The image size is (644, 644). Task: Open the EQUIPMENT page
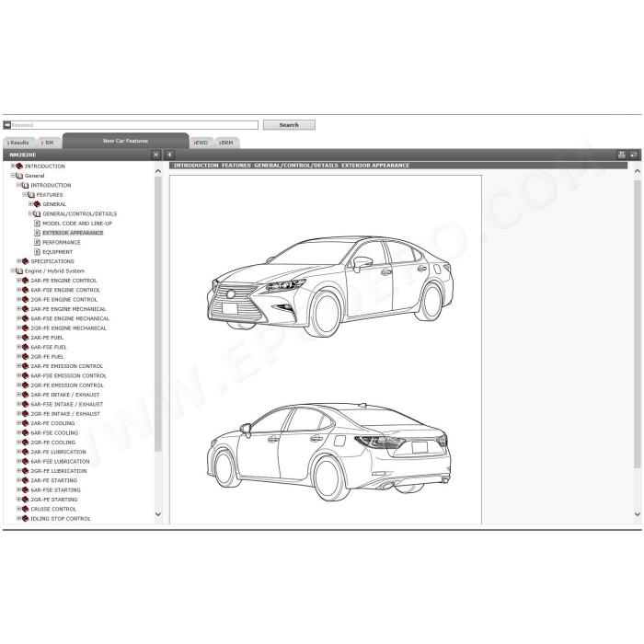(57, 252)
